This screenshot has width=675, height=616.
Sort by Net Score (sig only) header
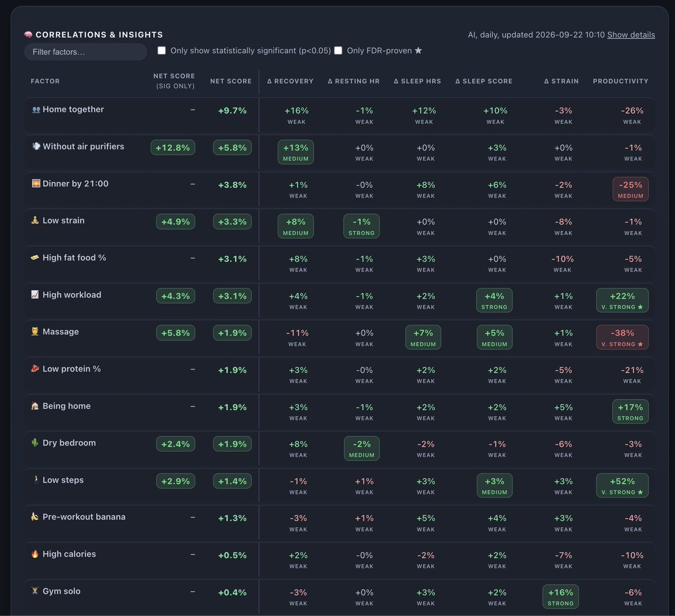pos(174,81)
